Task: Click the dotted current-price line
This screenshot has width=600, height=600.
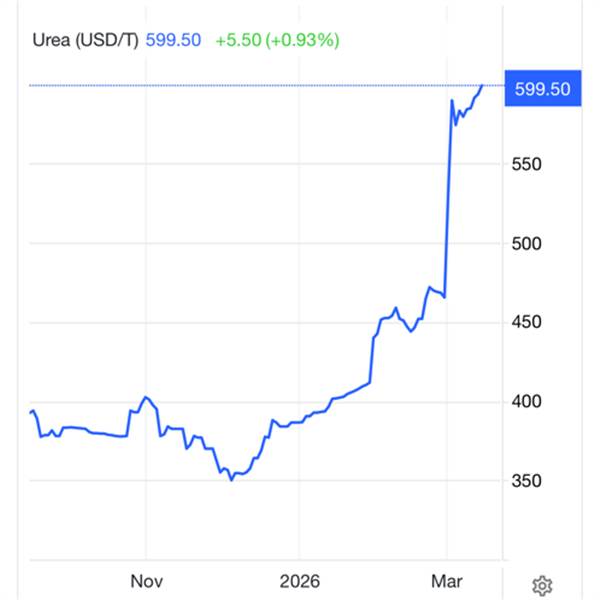Action: click(250, 86)
